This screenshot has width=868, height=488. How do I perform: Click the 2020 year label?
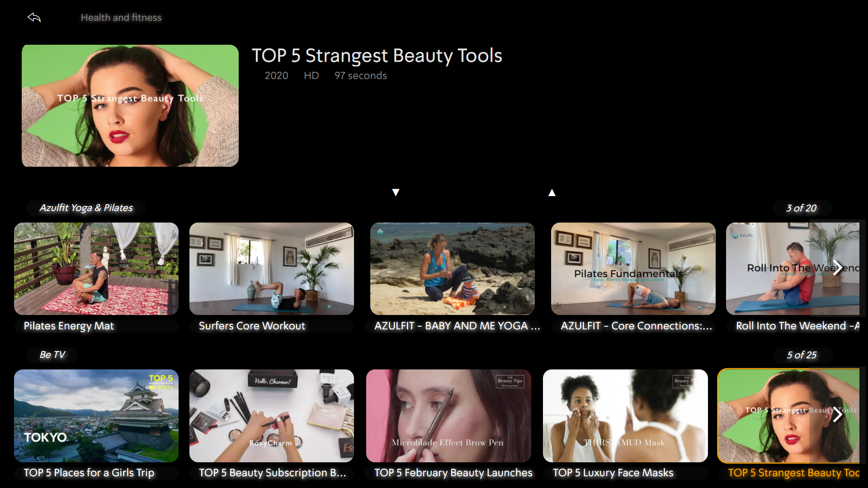tap(276, 75)
